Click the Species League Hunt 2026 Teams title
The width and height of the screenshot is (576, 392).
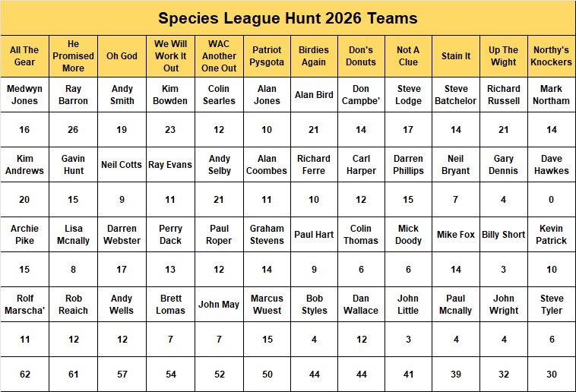[x=287, y=18]
